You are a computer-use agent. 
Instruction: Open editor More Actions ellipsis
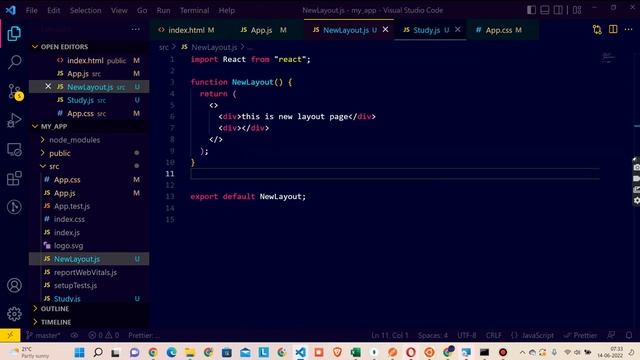pyautogui.click(x=628, y=29)
